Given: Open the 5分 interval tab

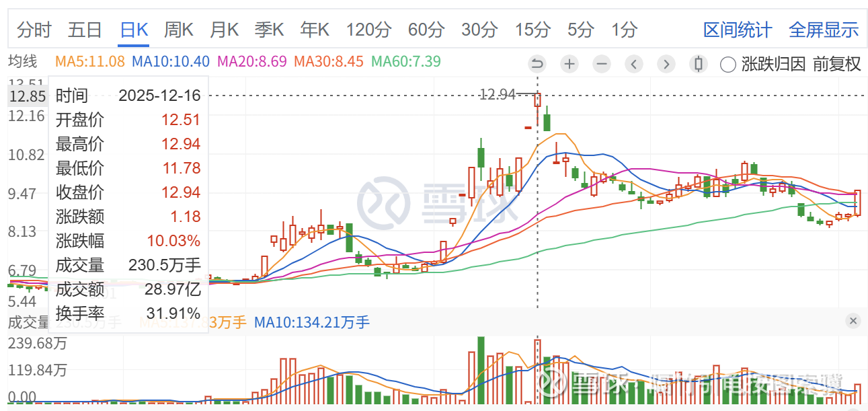Looking at the screenshot, I should (581, 30).
